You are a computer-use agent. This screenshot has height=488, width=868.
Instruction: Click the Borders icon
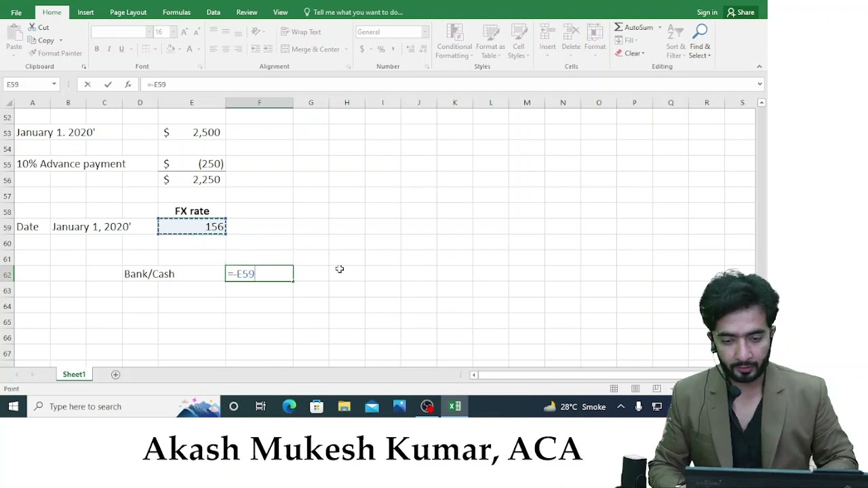point(145,49)
